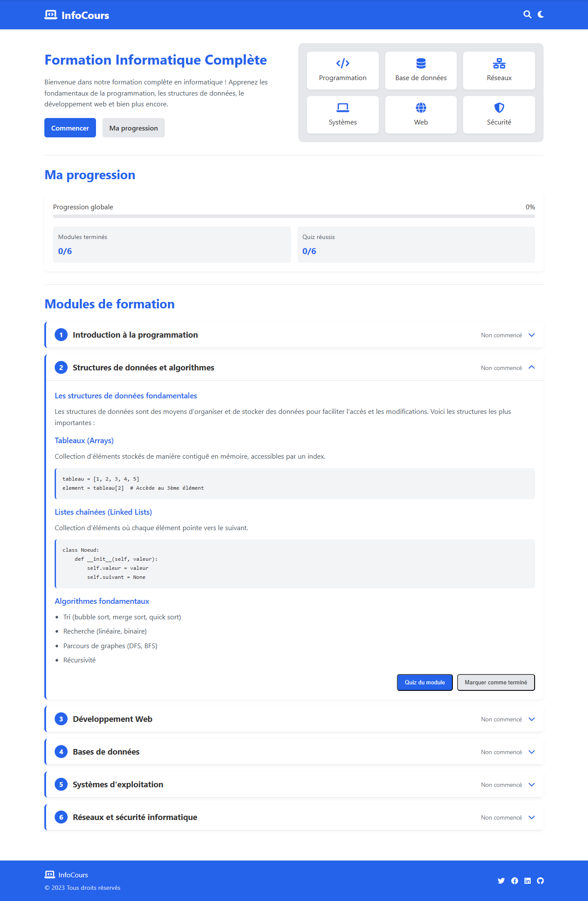Screen dimensions: 588x901
Task: Open the Programmation category card
Action: [343, 71]
